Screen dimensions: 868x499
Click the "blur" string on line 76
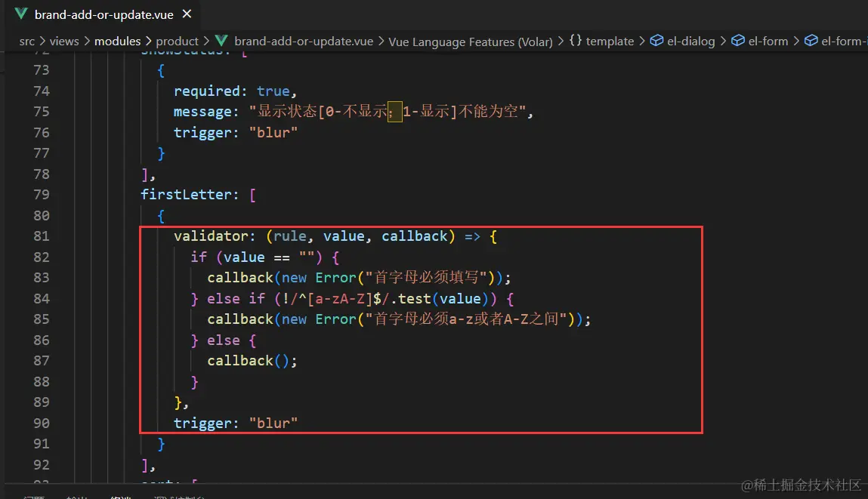[x=273, y=133]
